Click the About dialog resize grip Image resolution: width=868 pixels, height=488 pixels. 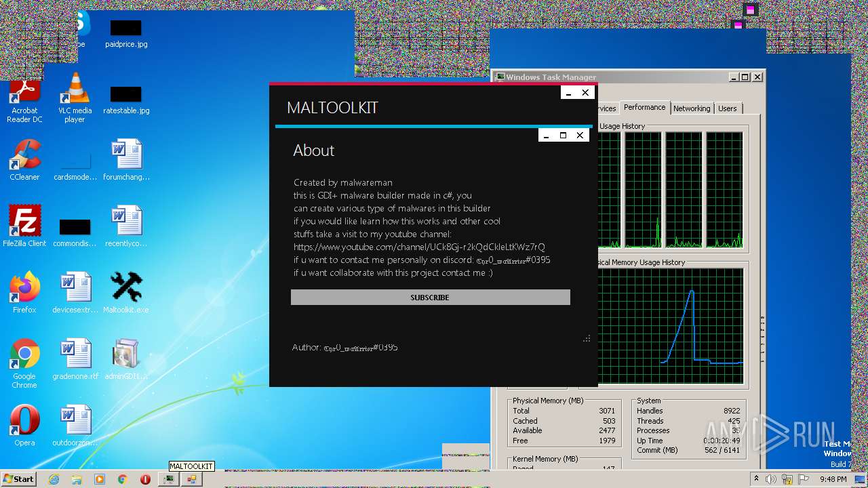[x=587, y=339]
